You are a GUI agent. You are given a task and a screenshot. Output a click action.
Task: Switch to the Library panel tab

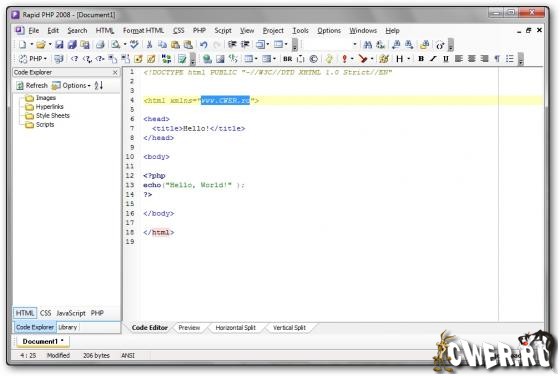68,327
